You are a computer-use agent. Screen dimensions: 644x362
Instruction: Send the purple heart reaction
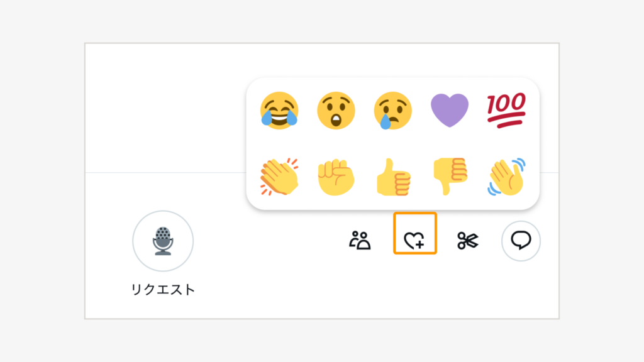click(450, 110)
